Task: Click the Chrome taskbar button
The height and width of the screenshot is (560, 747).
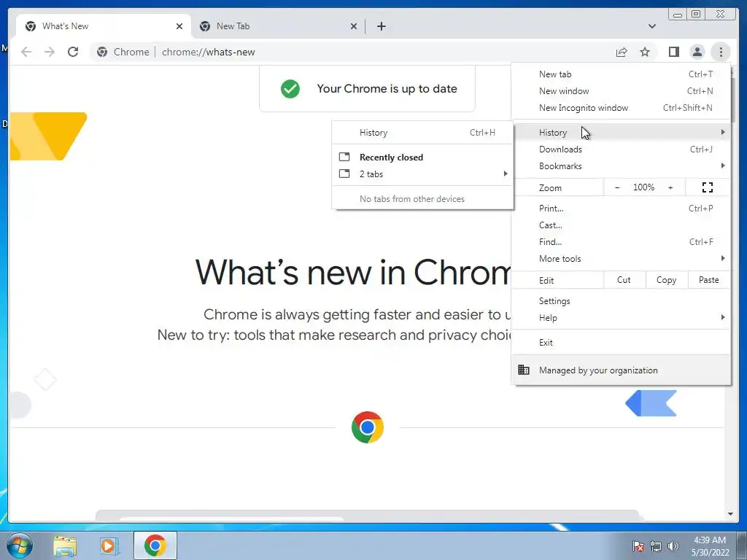Action: [x=155, y=545]
